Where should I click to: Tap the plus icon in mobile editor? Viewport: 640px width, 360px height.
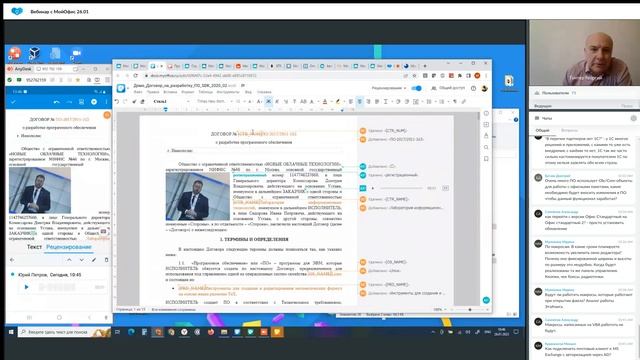tap(94, 102)
